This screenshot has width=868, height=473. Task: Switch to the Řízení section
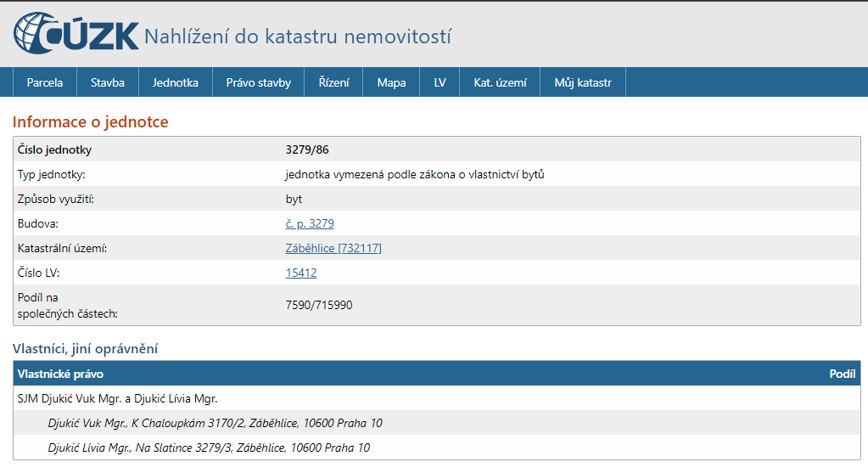coord(333,82)
